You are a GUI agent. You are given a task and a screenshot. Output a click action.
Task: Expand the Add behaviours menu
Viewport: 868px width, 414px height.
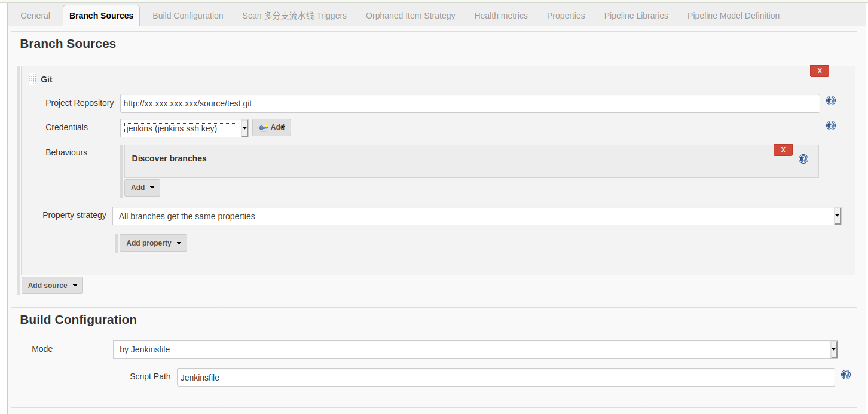142,187
